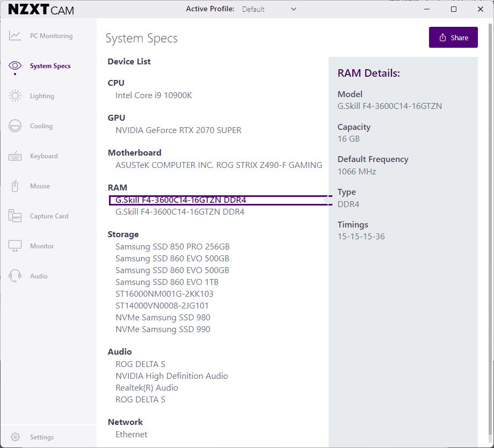
Task: Go to Capture Card section
Action: [x=49, y=216]
